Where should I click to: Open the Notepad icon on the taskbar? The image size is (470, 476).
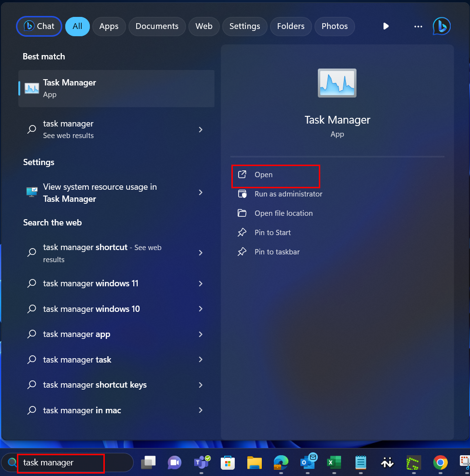tap(361, 462)
